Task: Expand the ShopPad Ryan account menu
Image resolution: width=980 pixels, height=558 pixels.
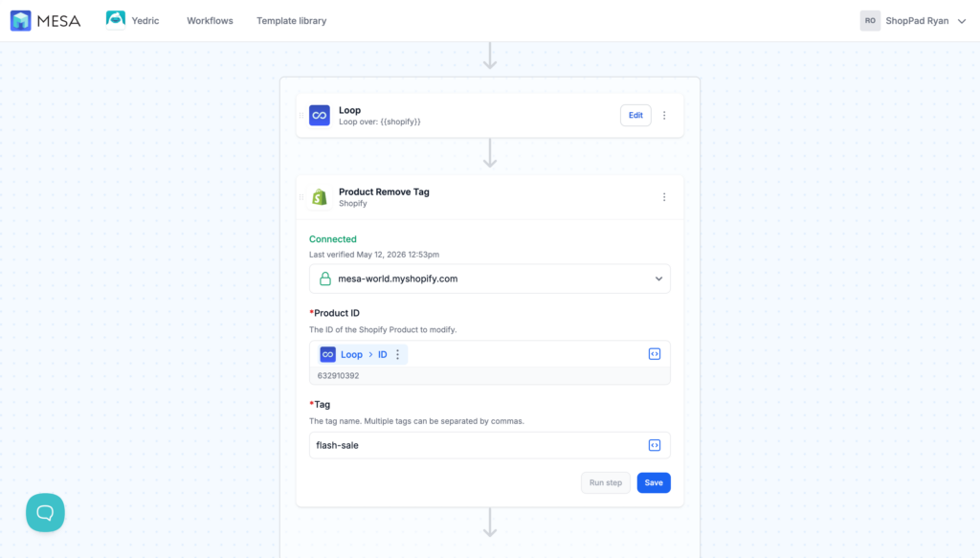Action: tap(961, 21)
